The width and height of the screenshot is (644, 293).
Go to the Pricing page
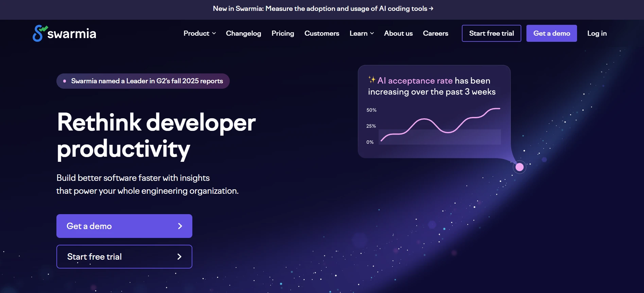click(283, 33)
